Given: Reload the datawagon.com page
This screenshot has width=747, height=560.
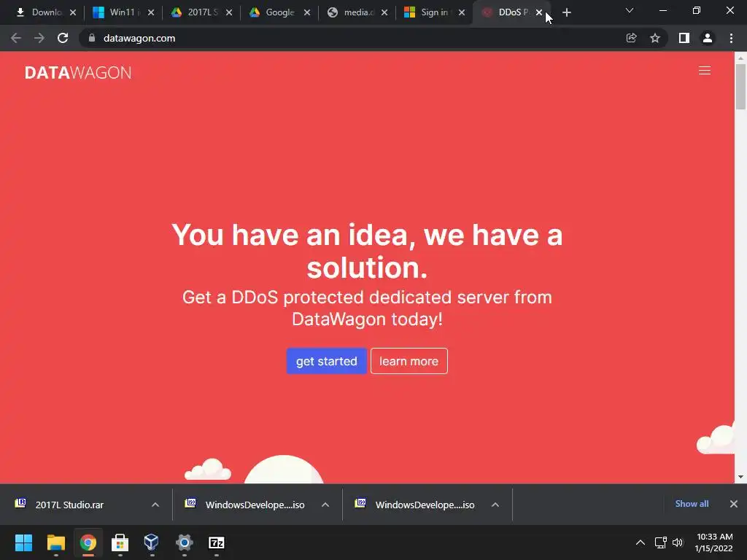Looking at the screenshot, I should pos(63,38).
